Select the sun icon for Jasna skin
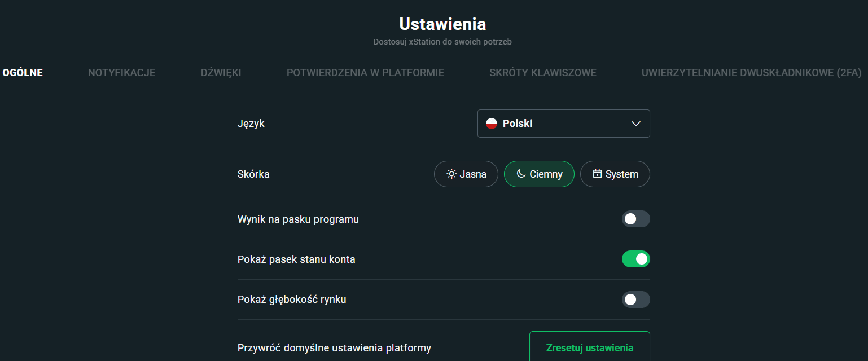Viewport: 868px width, 361px height. click(451, 174)
